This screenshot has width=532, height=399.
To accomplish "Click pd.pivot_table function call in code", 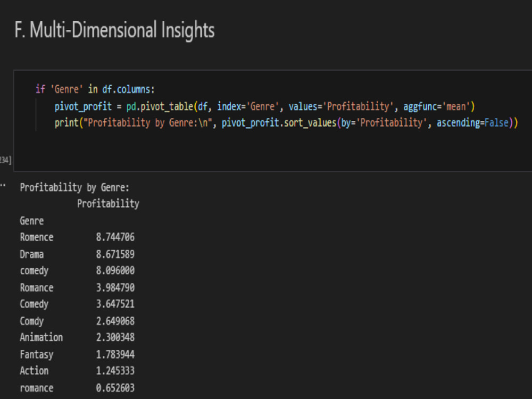I will [160, 106].
